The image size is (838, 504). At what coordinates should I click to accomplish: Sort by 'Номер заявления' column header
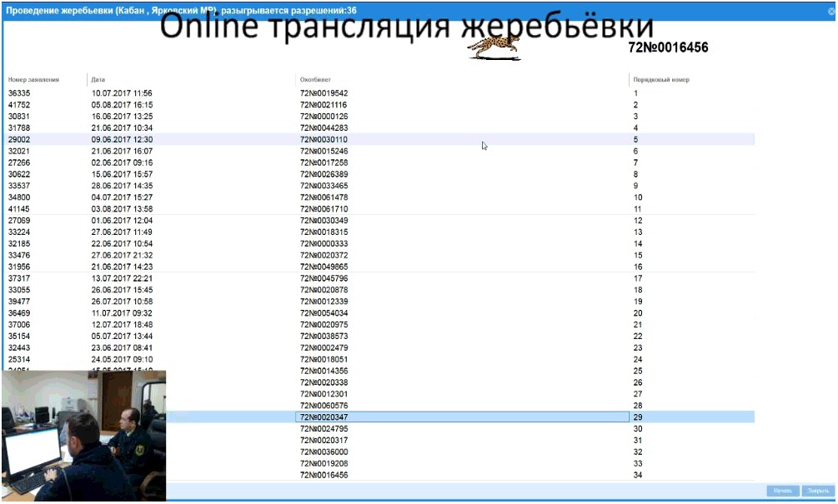click(34, 80)
